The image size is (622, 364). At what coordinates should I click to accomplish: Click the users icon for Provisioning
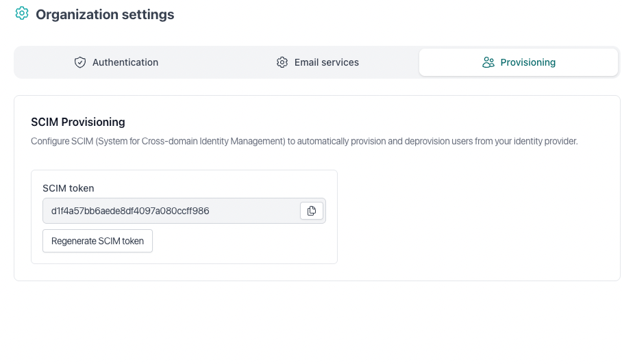click(x=488, y=62)
